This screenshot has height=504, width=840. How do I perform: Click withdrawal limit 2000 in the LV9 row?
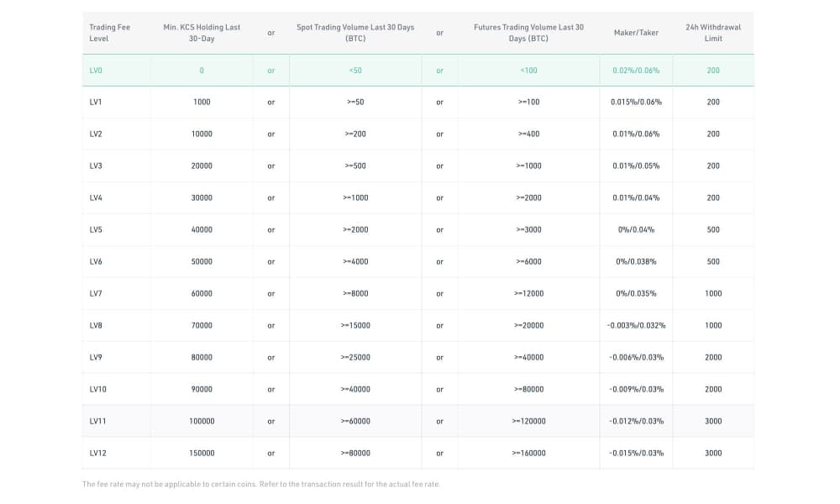(x=713, y=357)
